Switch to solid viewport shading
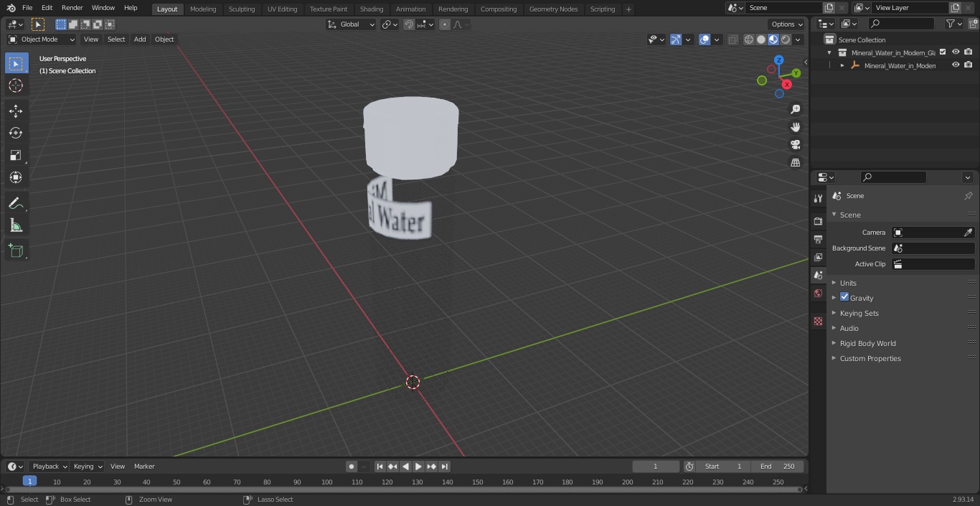Viewport: 980px width, 506px height. click(x=761, y=39)
